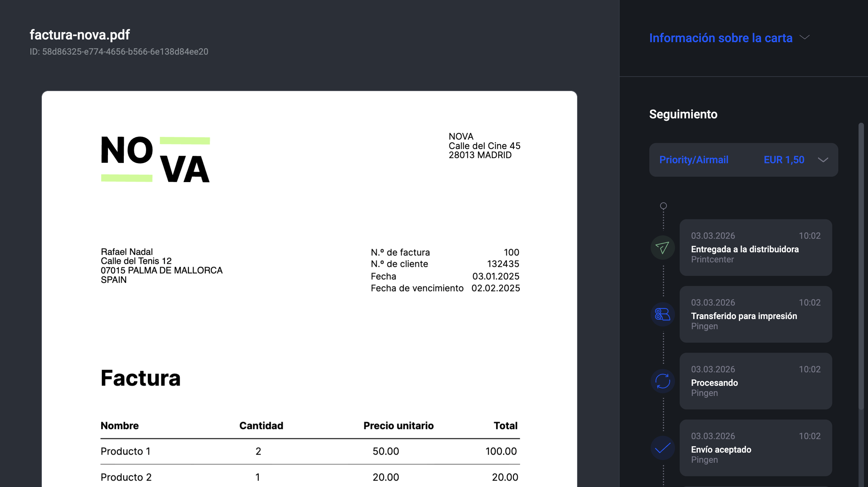Click the Seguimiento section heading

683,114
